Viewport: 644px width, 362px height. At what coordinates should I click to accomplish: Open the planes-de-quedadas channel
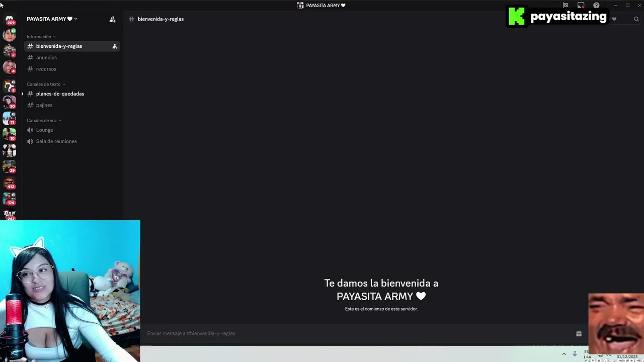pos(71,94)
